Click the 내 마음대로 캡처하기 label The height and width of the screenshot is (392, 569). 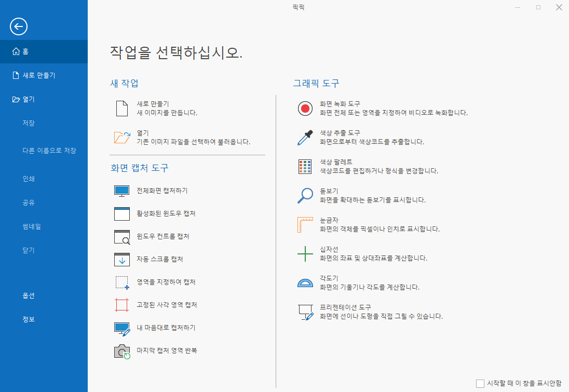coord(166,328)
